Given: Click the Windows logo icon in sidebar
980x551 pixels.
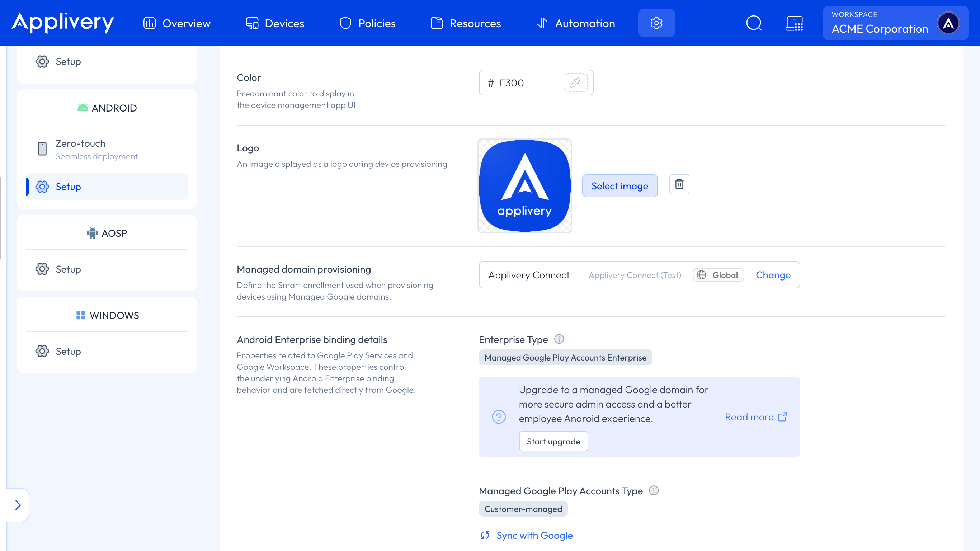Looking at the screenshot, I should (x=80, y=315).
